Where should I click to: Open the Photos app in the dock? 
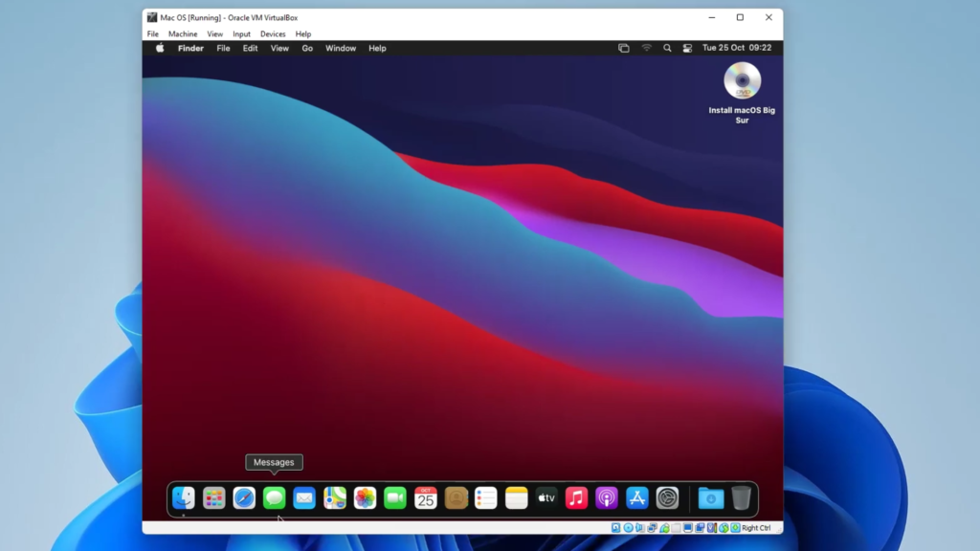tap(365, 497)
